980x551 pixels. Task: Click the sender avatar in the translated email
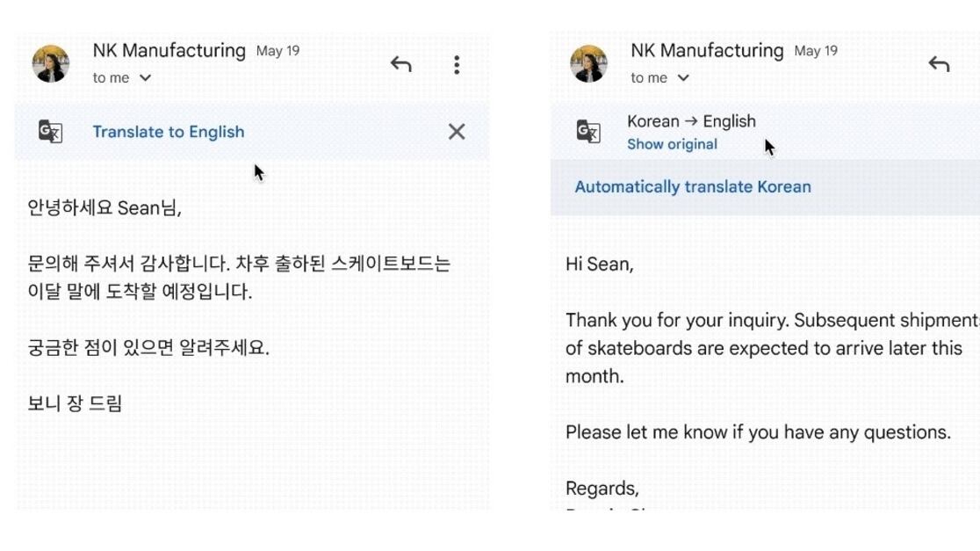[x=588, y=64]
